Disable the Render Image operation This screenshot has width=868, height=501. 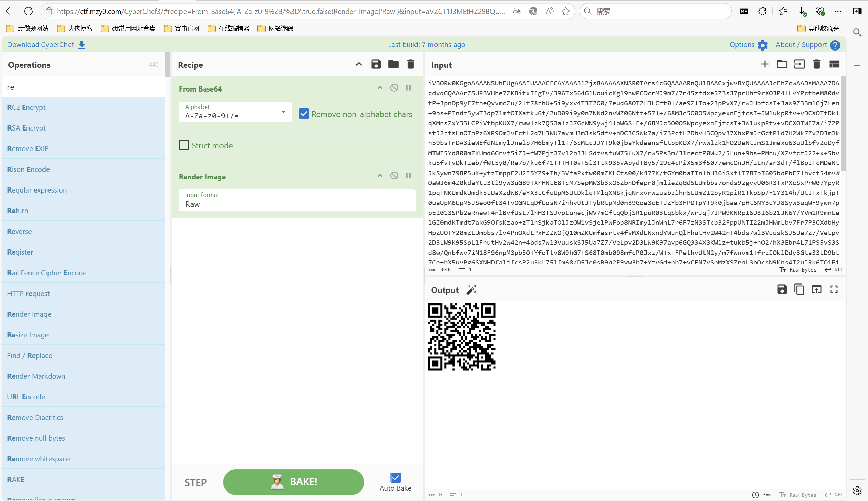pos(394,176)
